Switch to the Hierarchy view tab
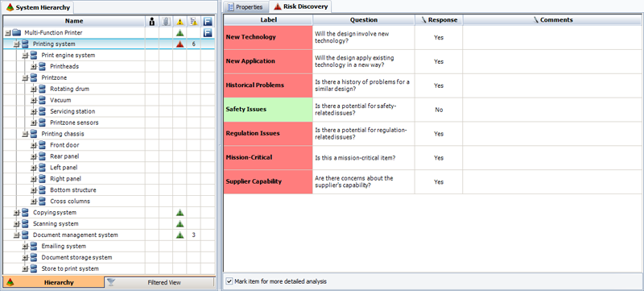 [53, 282]
